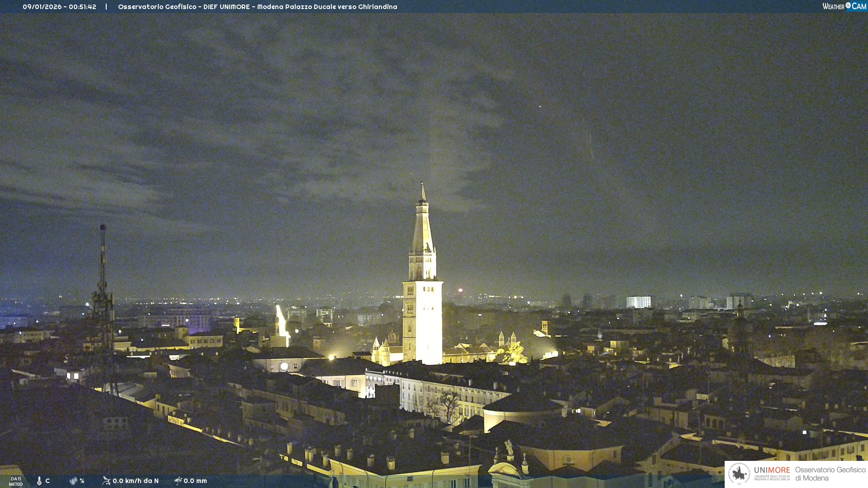Click the UNIMORE logo text
The image size is (868, 488).
click(772, 470)
